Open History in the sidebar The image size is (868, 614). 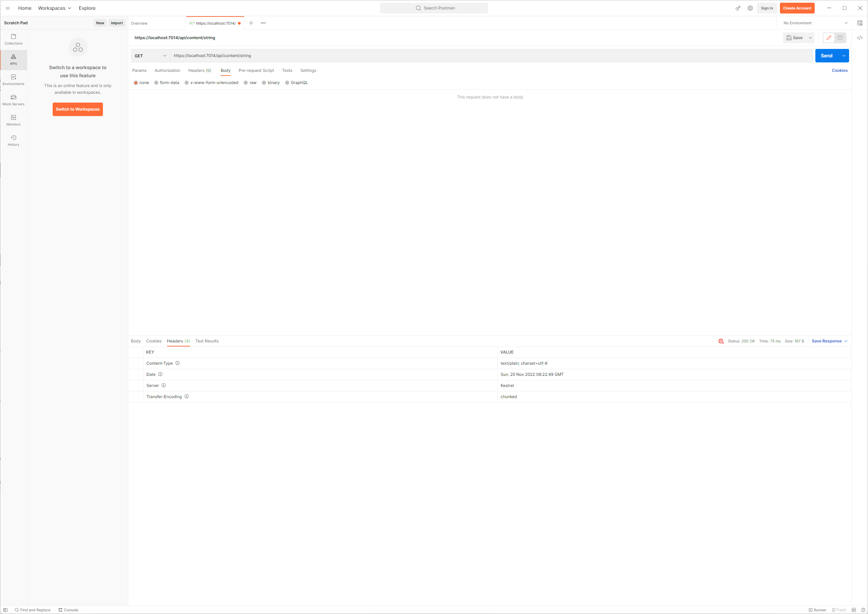pos(13,140)
